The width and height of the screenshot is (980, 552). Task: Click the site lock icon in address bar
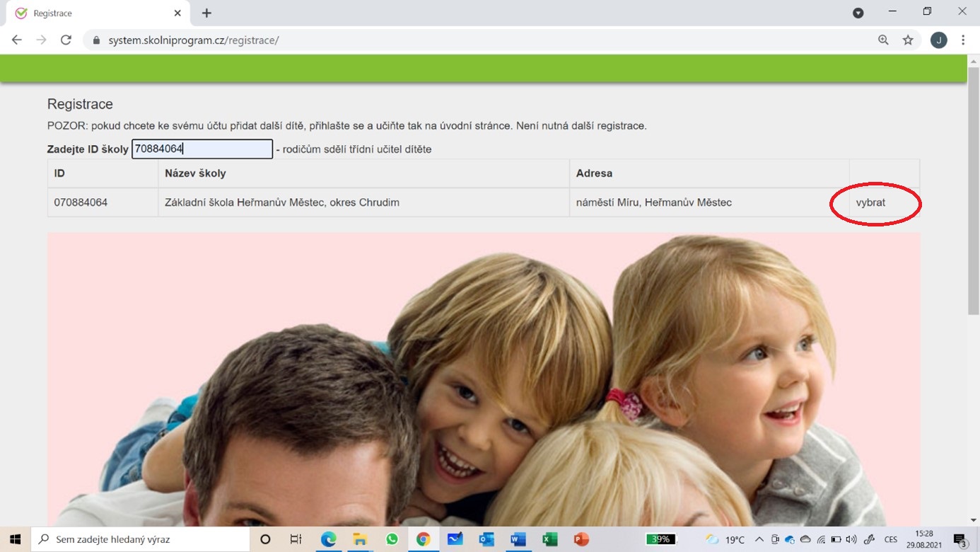point(97,40)
